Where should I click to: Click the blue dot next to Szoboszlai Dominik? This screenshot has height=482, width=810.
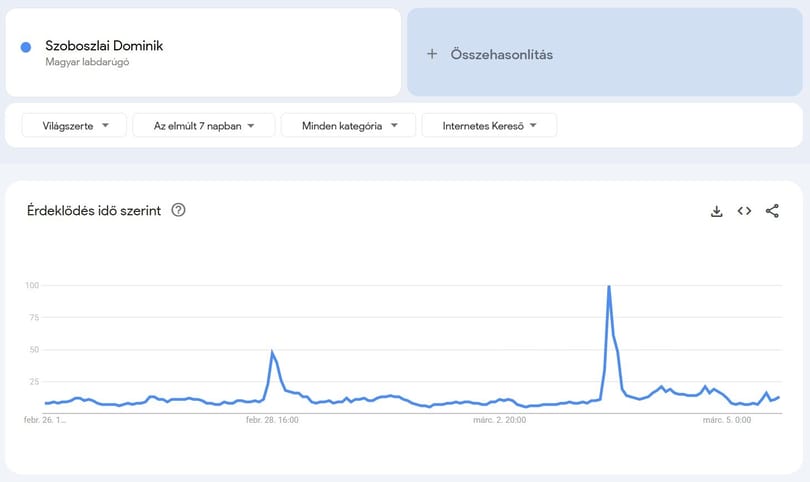pyautogui.click(x=26, y=48)
